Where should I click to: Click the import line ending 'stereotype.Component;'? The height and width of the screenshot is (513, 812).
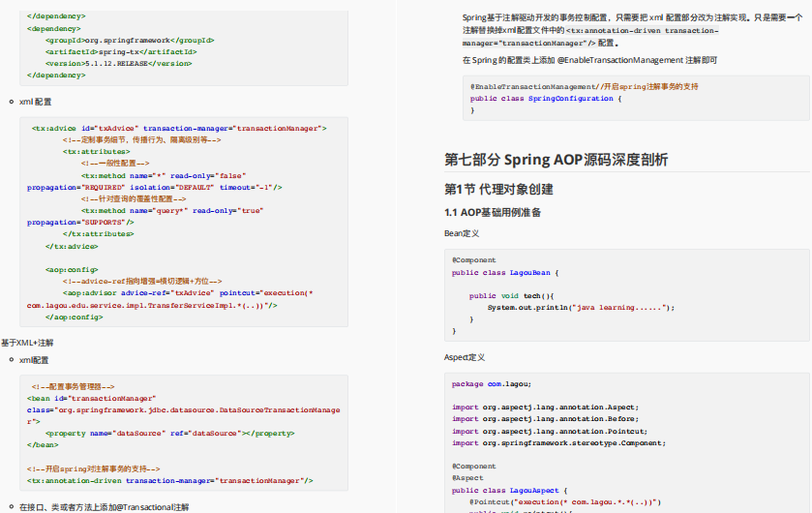tap(558, 443)
